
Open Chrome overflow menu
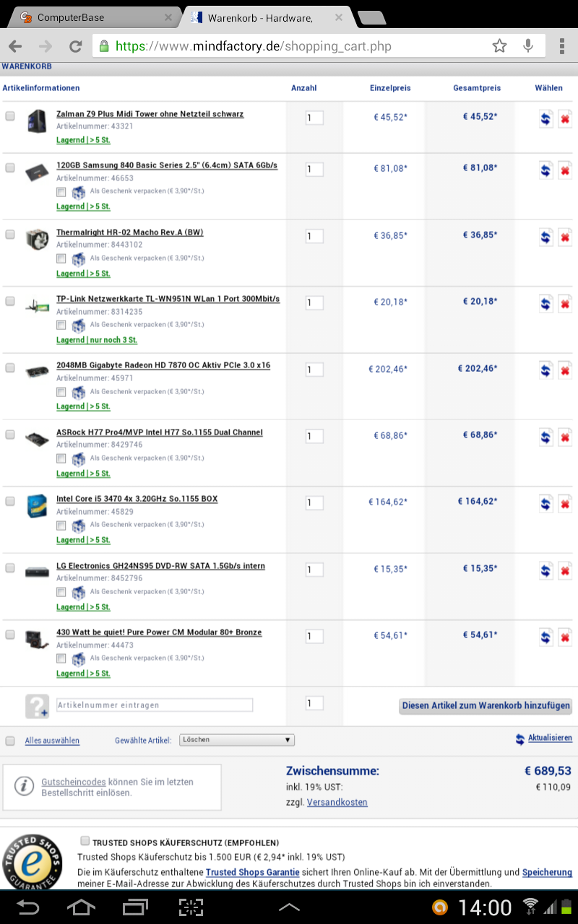click(x=561, y=46)
